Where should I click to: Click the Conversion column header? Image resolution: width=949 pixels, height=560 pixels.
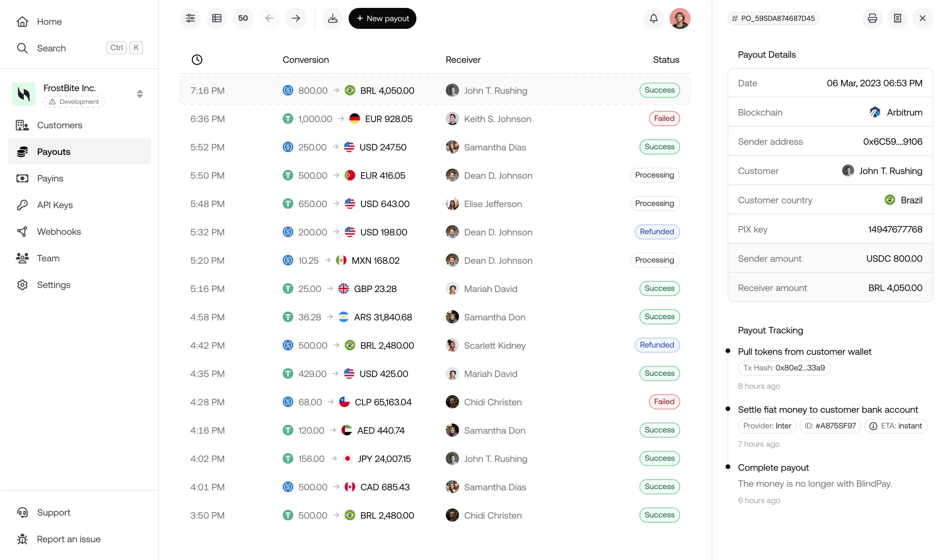coord(306,60)
